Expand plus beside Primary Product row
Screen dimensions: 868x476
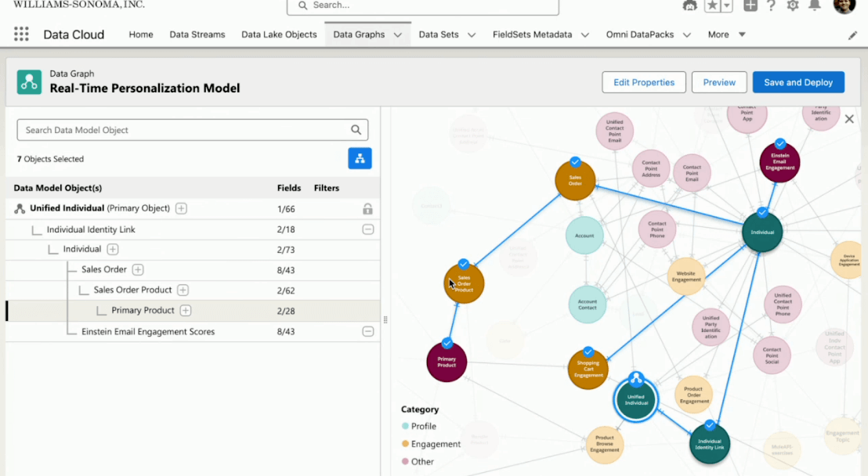click(186, 311)
